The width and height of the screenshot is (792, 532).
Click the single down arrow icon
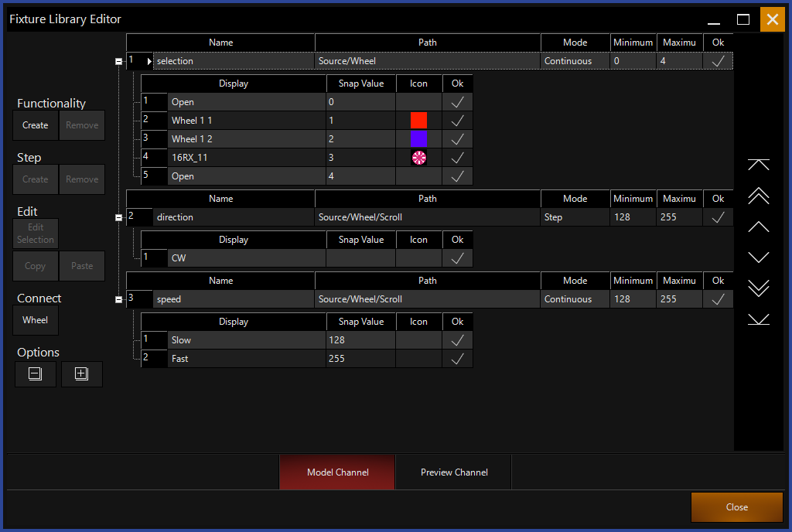tap(759, 257)
